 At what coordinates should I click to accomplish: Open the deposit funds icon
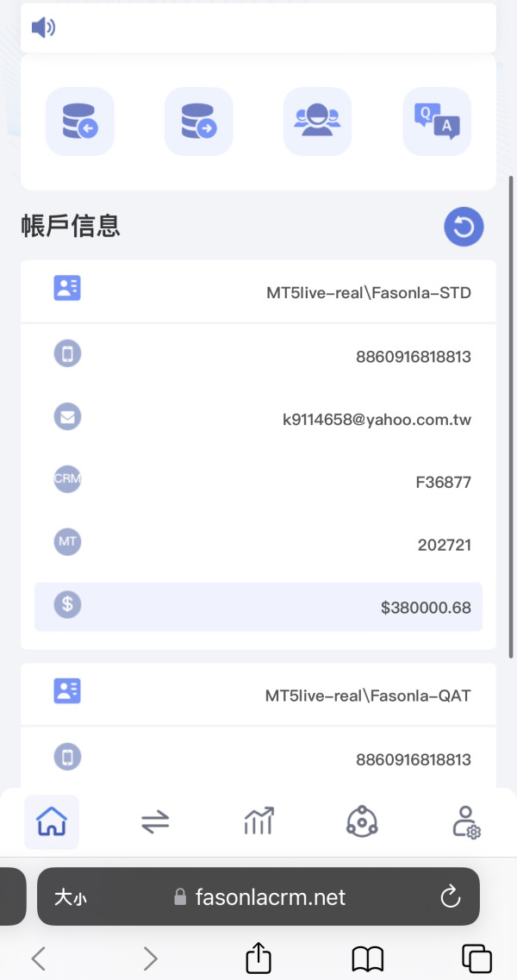[x=80, y=122]
